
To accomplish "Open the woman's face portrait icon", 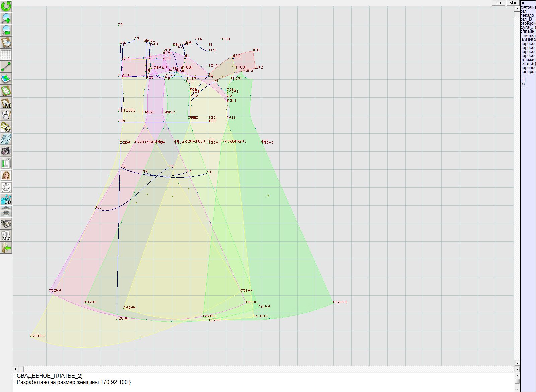I will point(6,175).
